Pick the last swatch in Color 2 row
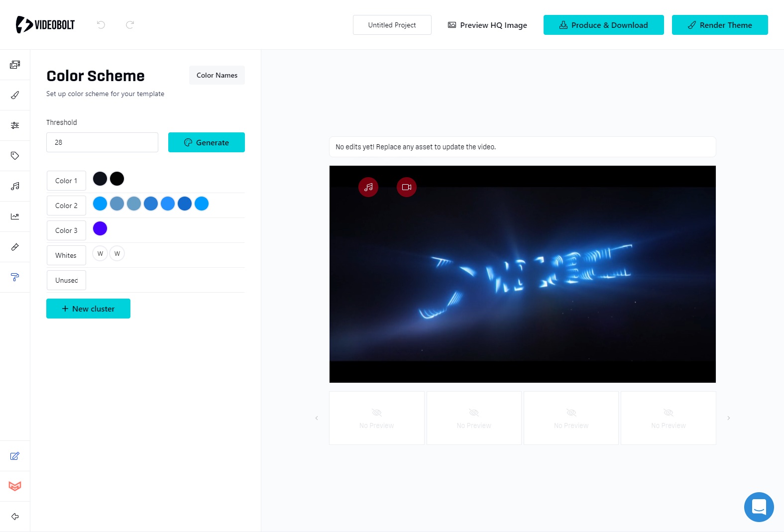The height and width of the screenshot is (532, 784). pyautogui.click(x=202, y=204)
